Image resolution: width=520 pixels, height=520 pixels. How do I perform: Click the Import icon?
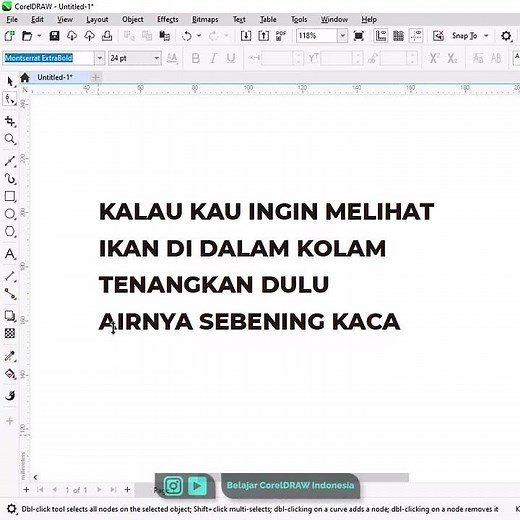point(246,36)
